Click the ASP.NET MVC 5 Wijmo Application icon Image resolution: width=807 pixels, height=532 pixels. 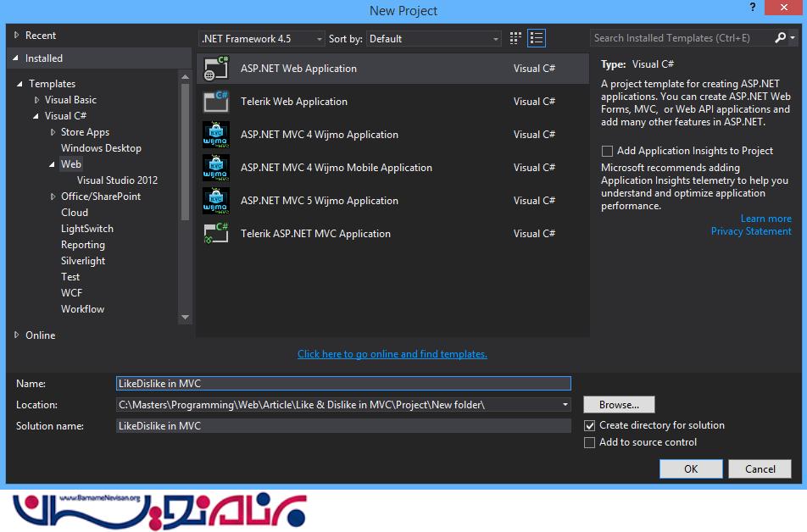pyautogui.click(x=216, y=201)
